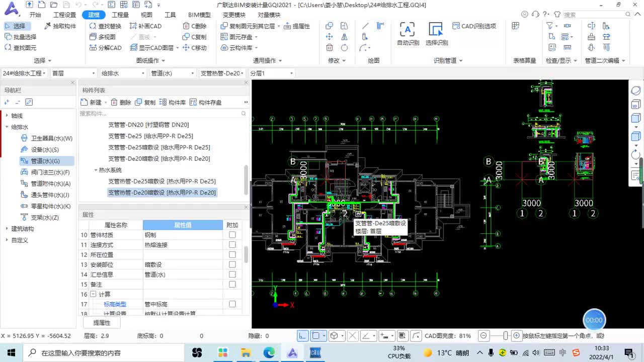Click zoom-in plus for CAD brightness
644x362 pixels.
click(x=516, y=335)
